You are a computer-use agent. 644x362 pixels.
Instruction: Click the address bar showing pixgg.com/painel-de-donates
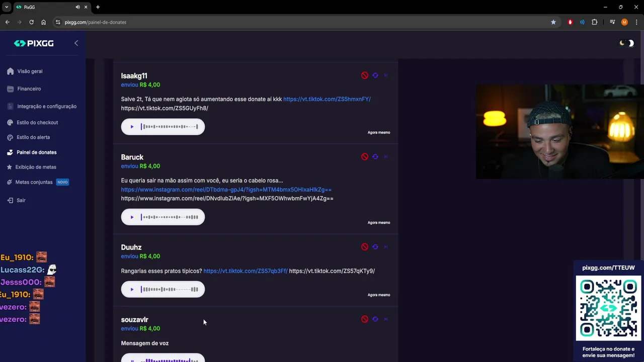(302, 22)
